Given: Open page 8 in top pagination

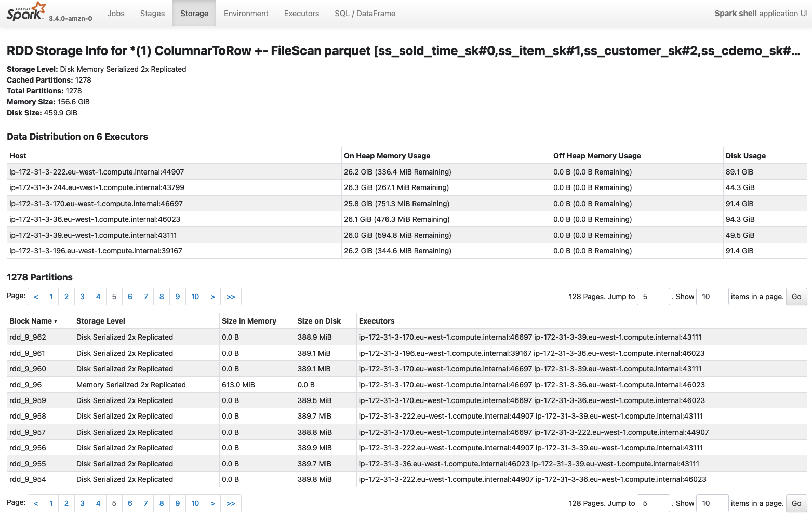Looking at the screenshot, I should (162, 297).
